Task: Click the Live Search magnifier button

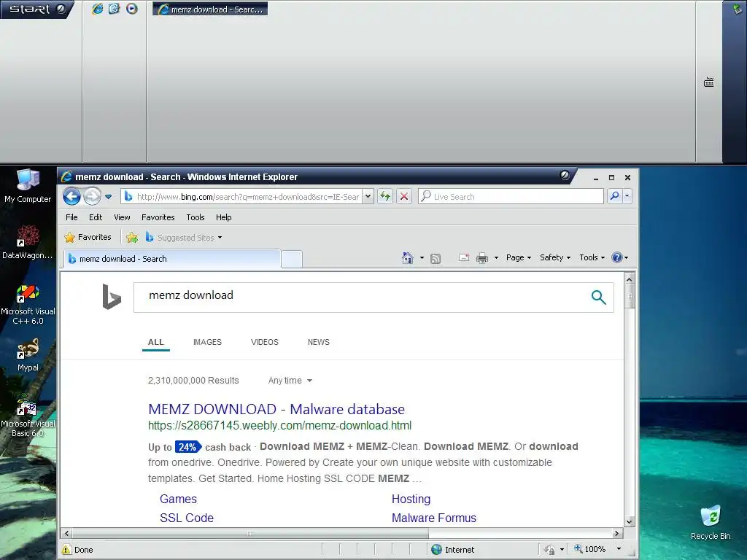Action: pos(614,196)
